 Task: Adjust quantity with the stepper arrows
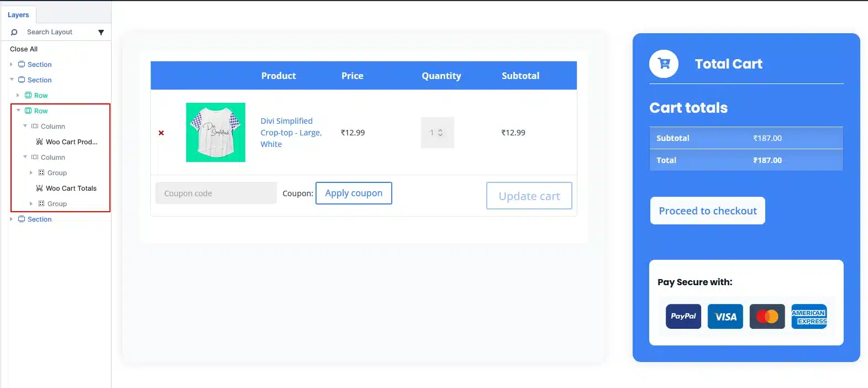[440, 133]
